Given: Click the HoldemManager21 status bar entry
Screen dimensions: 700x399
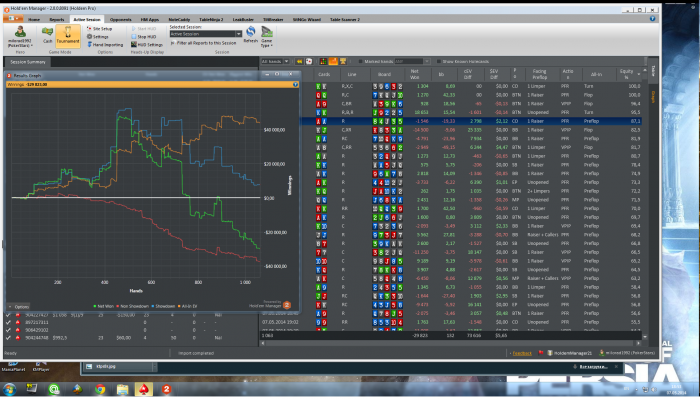Looking at the screenshot, I should [x=570, y=353].
